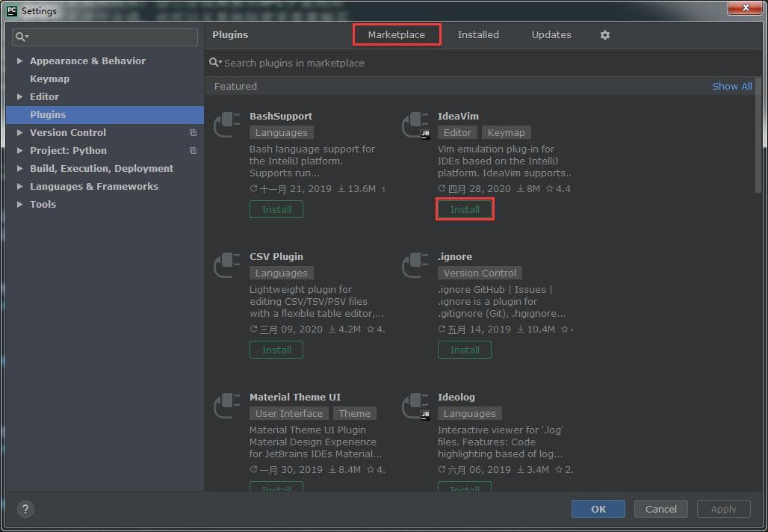
Task: Click the BashSupport plugin icon
Action: [x=227, y=125]
